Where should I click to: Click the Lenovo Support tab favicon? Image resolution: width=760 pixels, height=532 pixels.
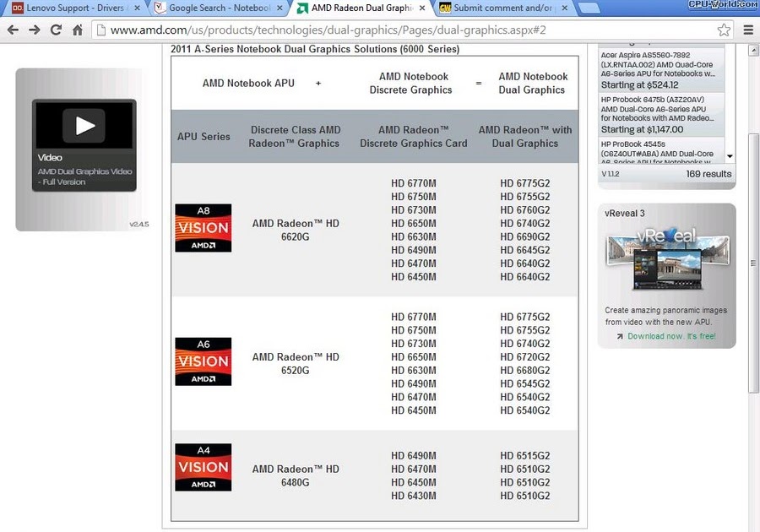point(18,8)
